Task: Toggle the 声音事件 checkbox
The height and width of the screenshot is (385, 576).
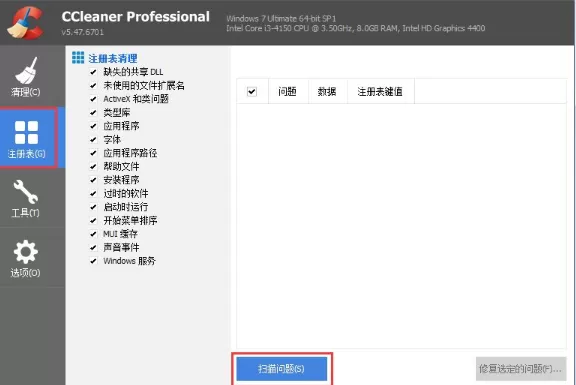Action: tap(93, 247)
